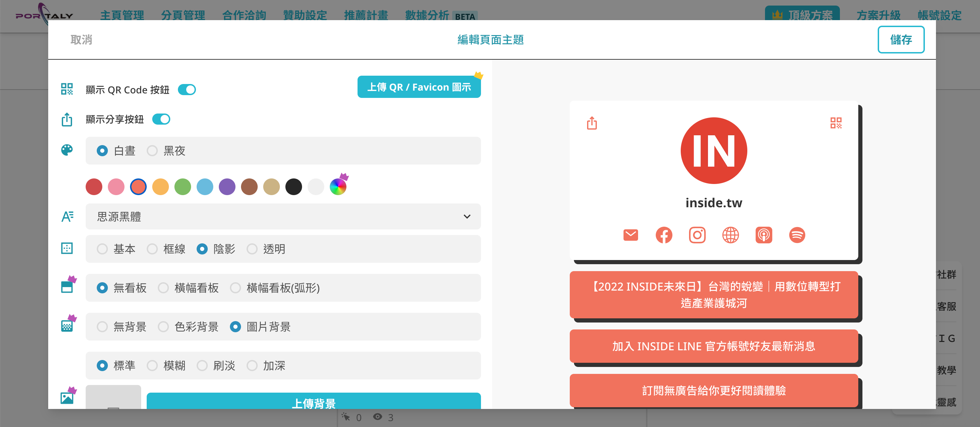Click the QR code icon beside 顯示 QR Code 按鈕
980x427 pixels.
tap(67, 89)
